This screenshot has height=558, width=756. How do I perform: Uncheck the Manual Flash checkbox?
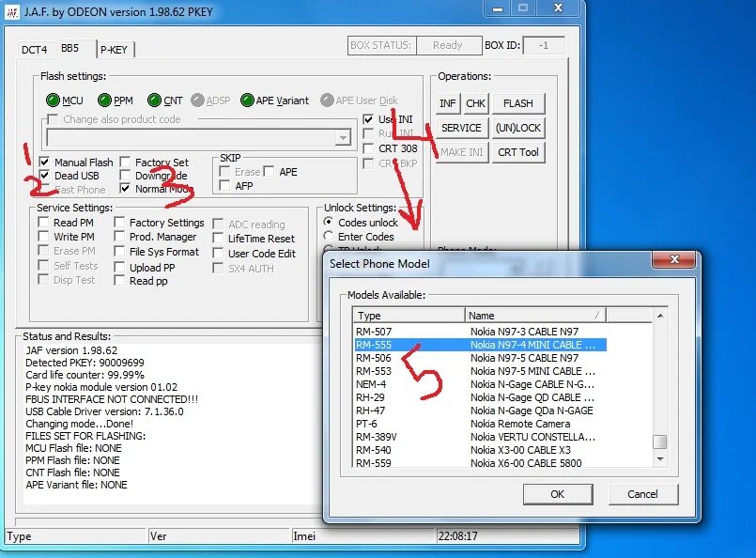[x=44, y=162]
